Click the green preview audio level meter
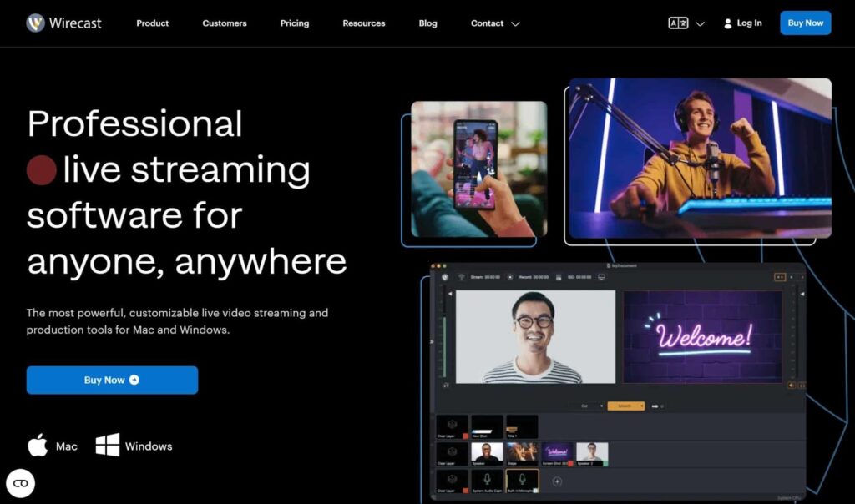The width and height of the screenshot is (855, 504). [444, 348]
